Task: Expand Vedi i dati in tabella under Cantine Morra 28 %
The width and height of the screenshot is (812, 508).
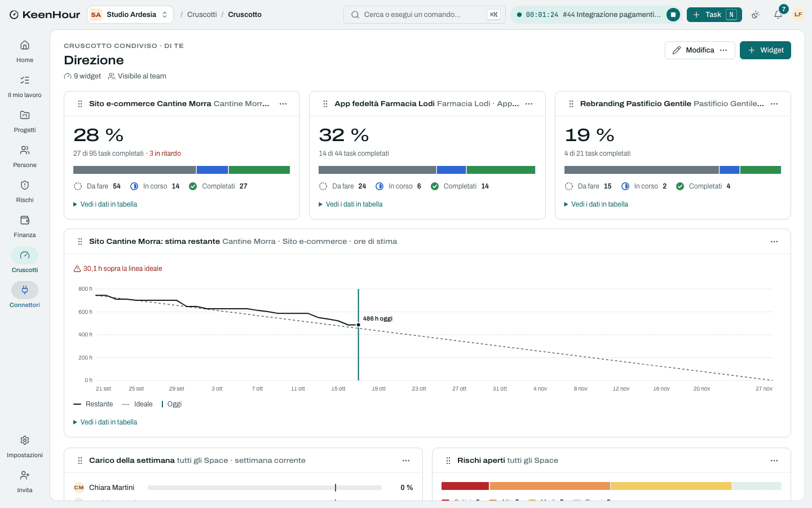Action: click(105, 204)
